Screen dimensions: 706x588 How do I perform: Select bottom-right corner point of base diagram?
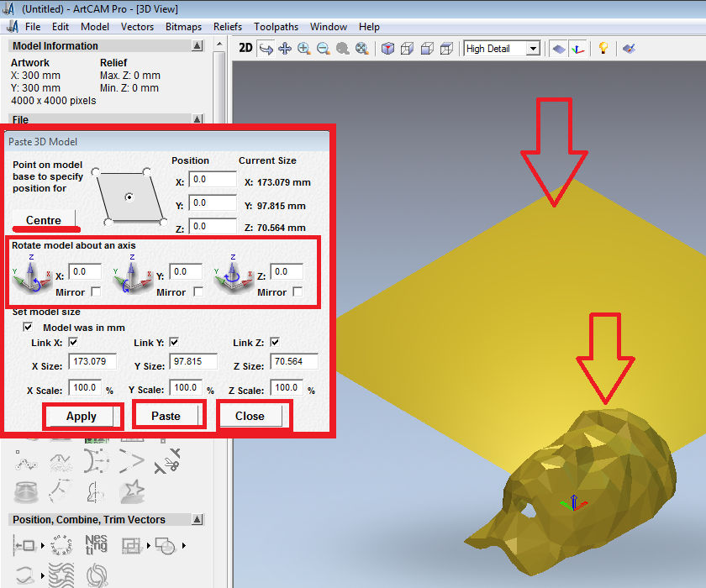(163, 222)
